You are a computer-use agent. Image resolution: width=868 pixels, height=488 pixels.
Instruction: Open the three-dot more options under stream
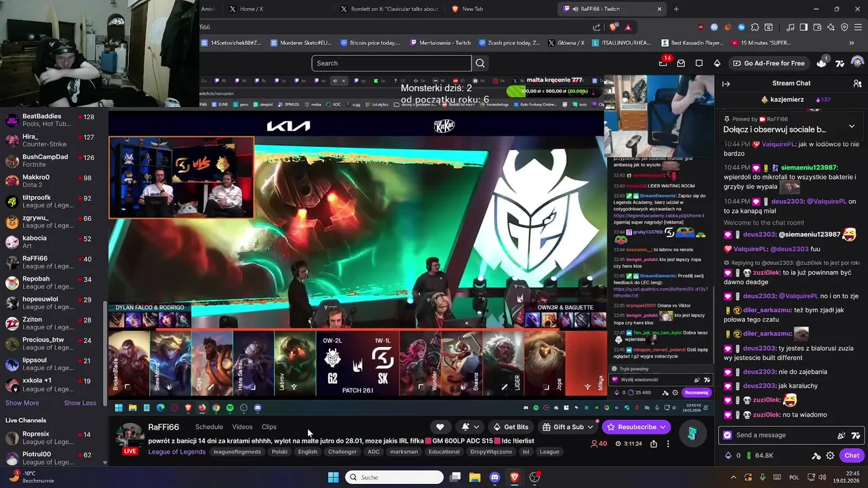click(668, 444)
